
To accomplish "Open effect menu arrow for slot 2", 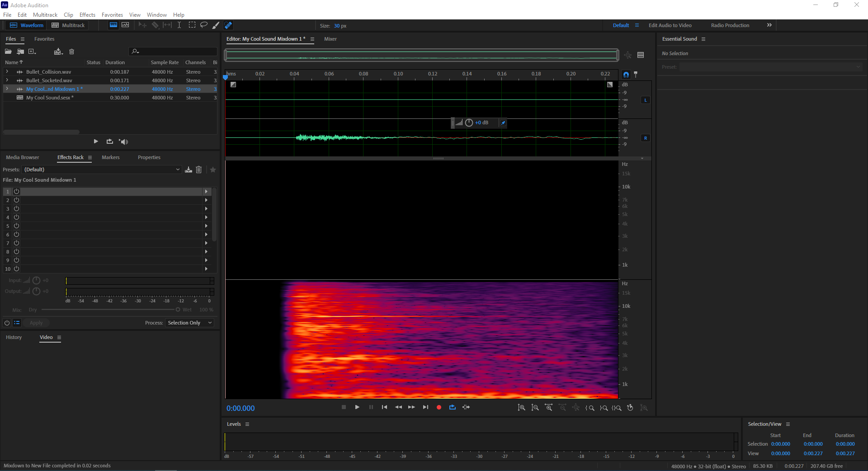I will click(x=206, y=200).
